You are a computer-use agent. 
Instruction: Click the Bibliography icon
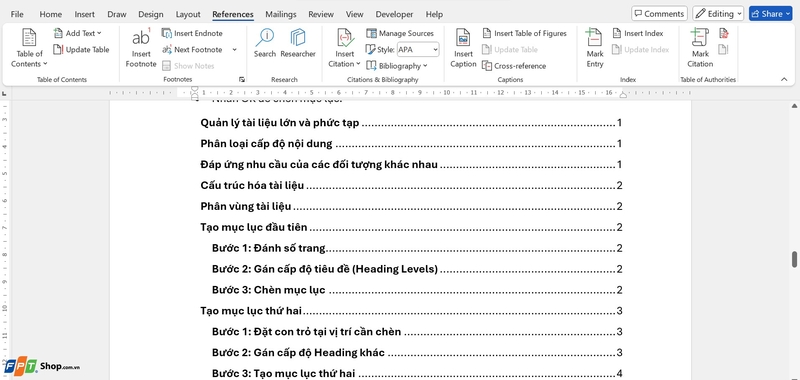click(371, 66)
